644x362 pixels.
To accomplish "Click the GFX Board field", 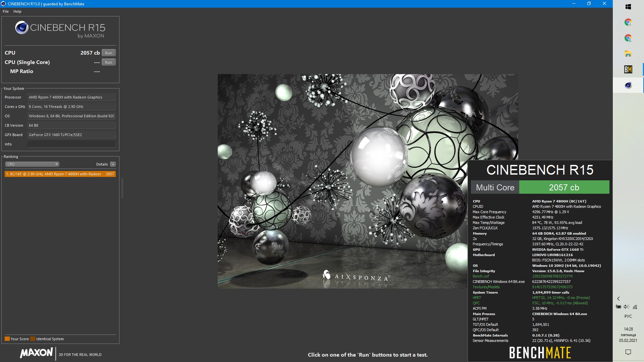I will coord(71,135).
